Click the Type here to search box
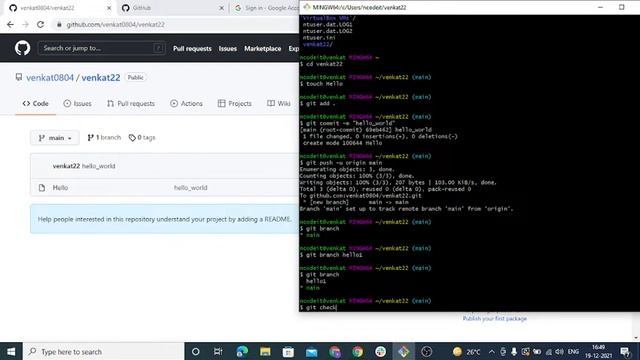This screenshot has width=640, height=360. 104,351
